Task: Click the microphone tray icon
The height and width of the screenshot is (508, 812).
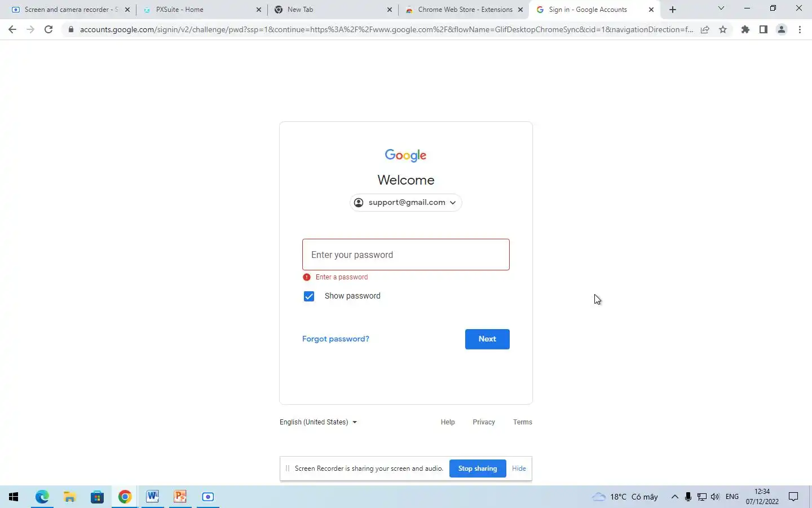Action: 688,497
